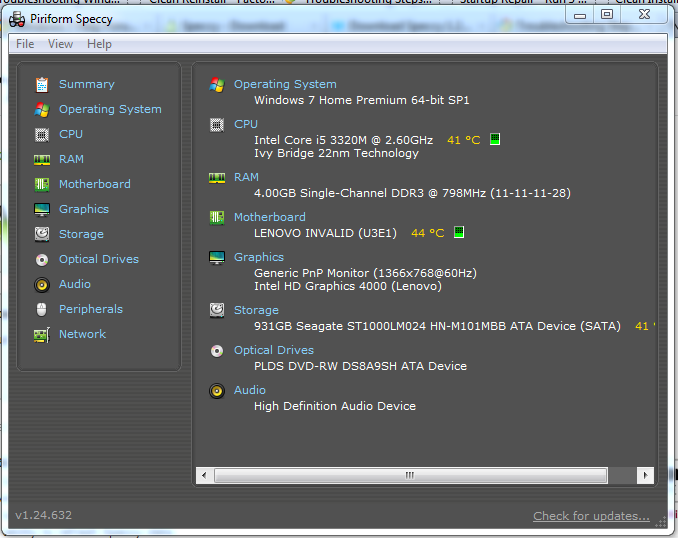Click the green motherboard temperature indicator icon
Viewport: 678px width, 538px height.
click(x=459, y=232)
